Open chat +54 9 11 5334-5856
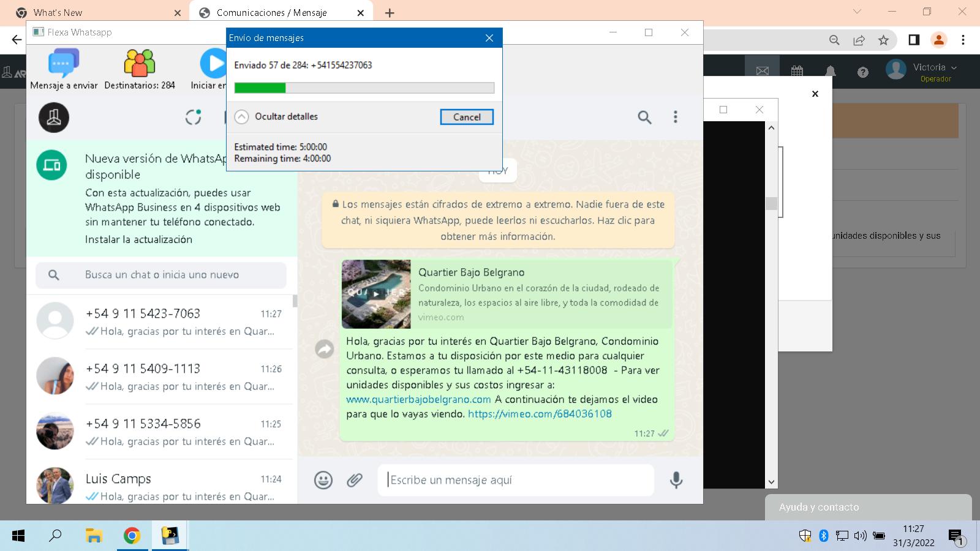 (x=160, y=432)
